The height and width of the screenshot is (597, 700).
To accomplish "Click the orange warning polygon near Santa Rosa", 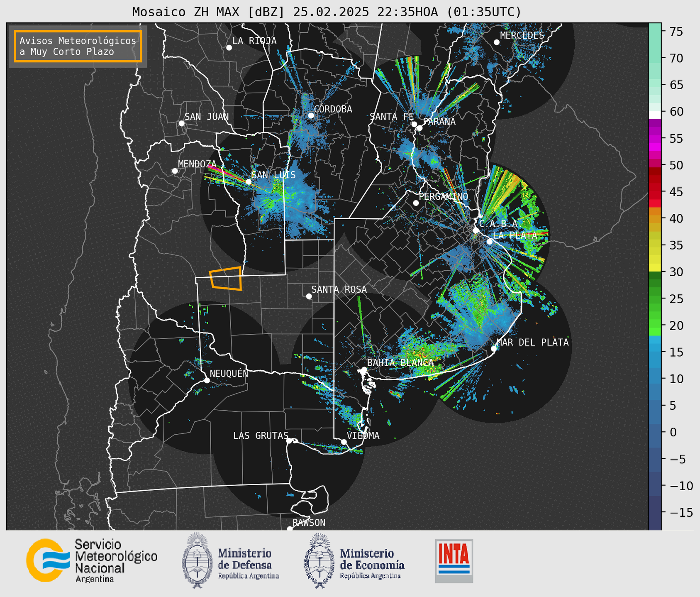I will [226, 278].
